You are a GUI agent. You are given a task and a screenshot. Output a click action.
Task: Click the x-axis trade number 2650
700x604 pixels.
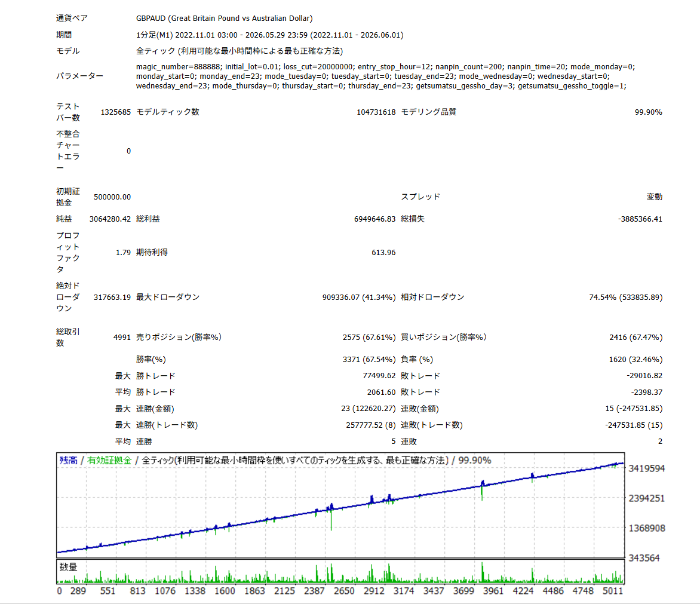click(x=344, y=591)
